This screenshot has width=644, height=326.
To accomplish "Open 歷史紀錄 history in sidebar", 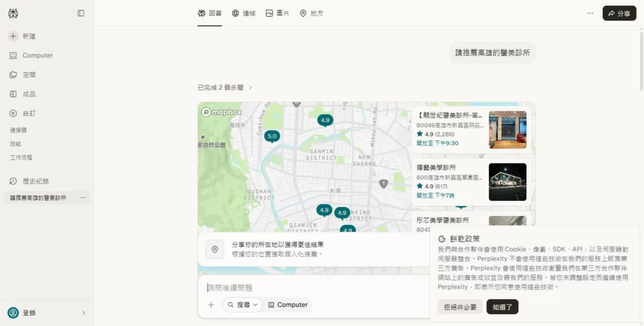I will [30, 181].
